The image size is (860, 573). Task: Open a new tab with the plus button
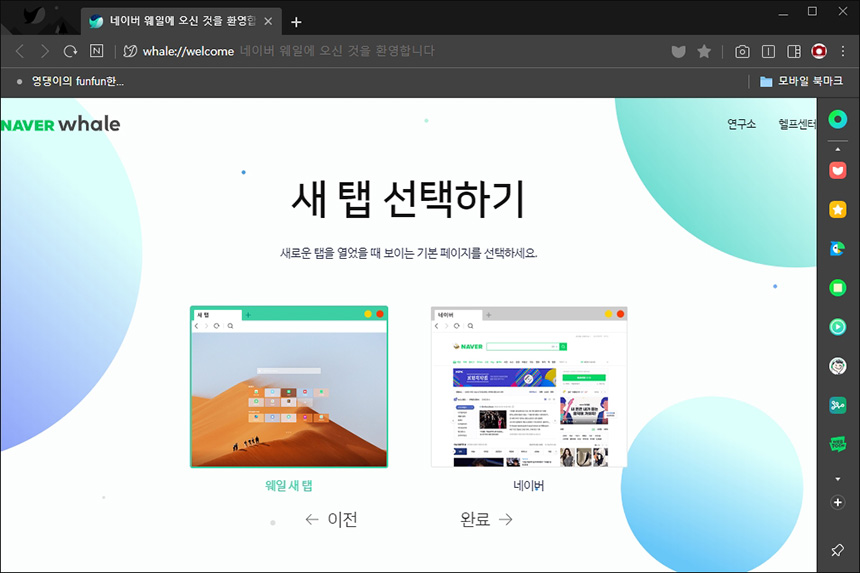click(x=296, y=22)
